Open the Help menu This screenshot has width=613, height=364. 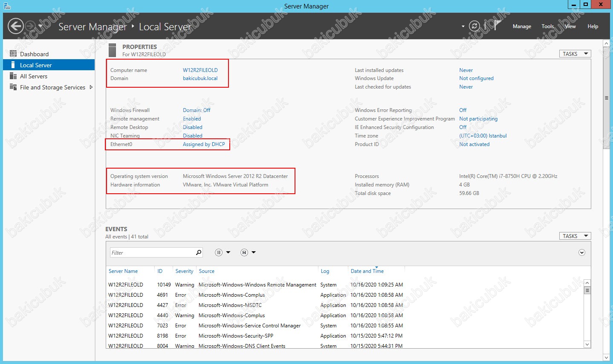click(593, 26)
